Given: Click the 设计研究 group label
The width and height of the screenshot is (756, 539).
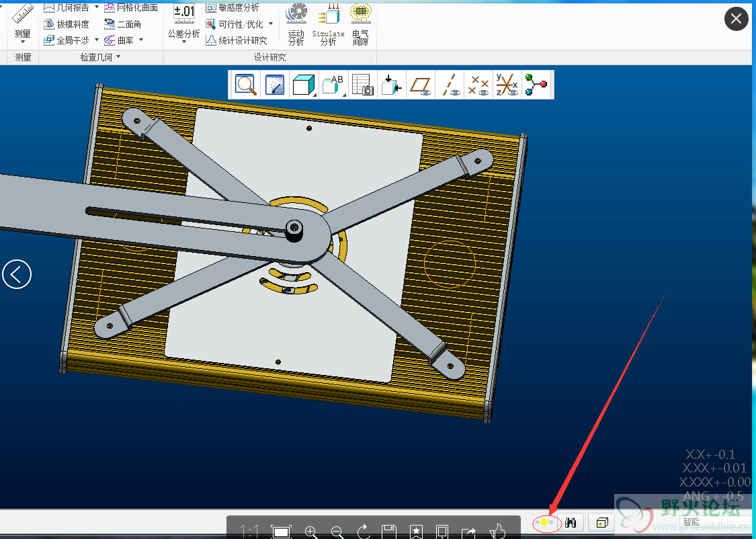Looking at the screenshot, I should coord(270,57).
